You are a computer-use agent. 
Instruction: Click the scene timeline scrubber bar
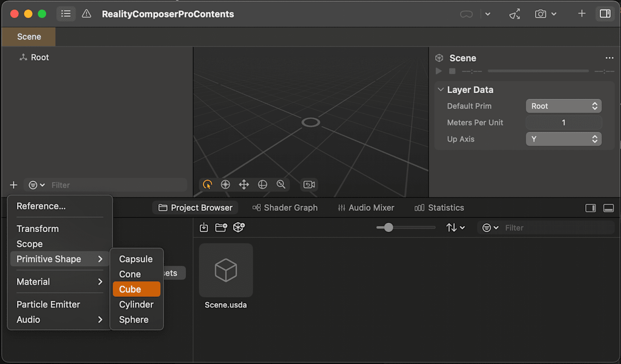(538, 71)
